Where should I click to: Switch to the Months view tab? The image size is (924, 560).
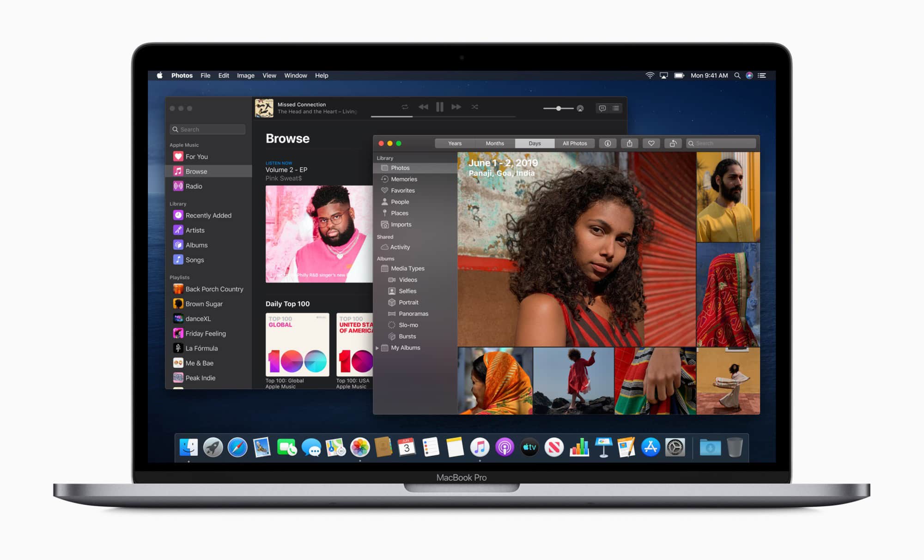[x=494, y=144]
